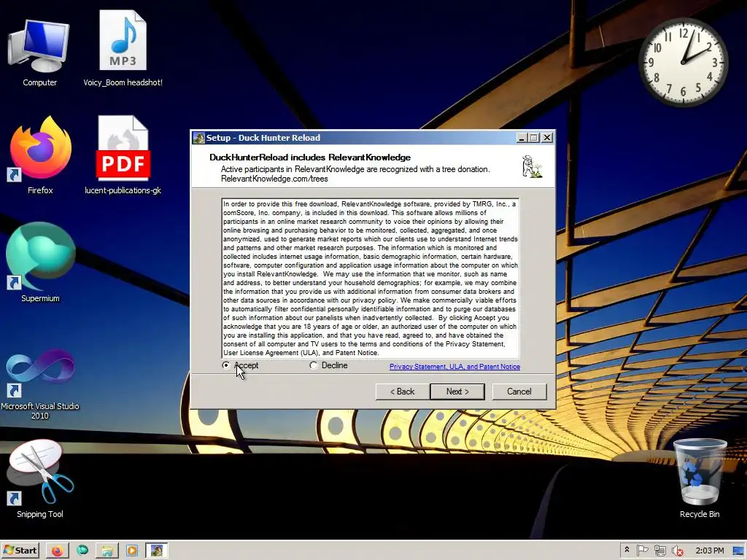Click Firefox icon in the taskbar
This screenshot has width=747, height=560.
58,551
